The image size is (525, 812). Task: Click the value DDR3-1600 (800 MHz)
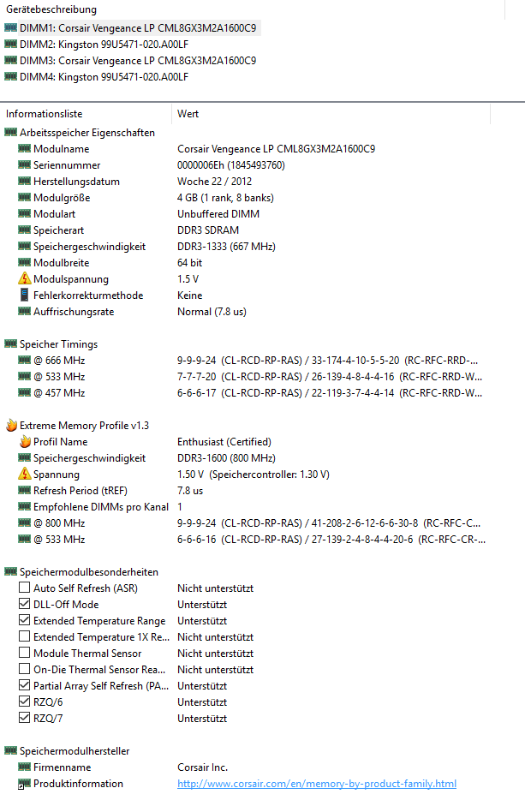[x=226, y=458]
